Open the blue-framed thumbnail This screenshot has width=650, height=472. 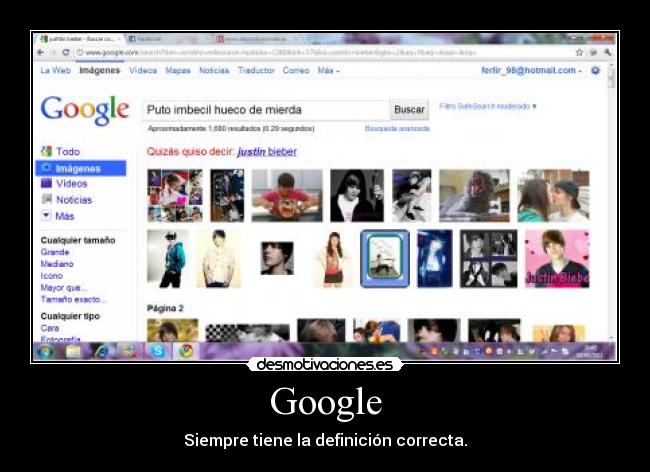[x=385, y=259]
